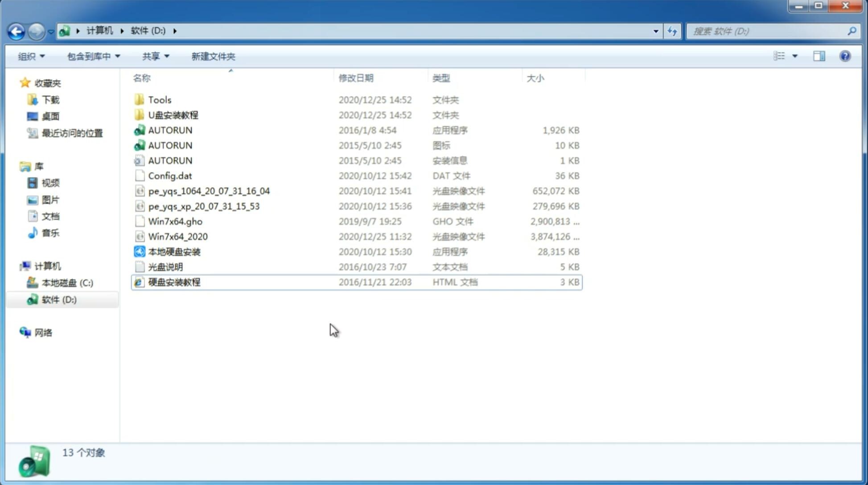Screen dimensions: 868x485
Task: Open pe_yqs_1064 disc image file
Action: [x=209, y=191]
